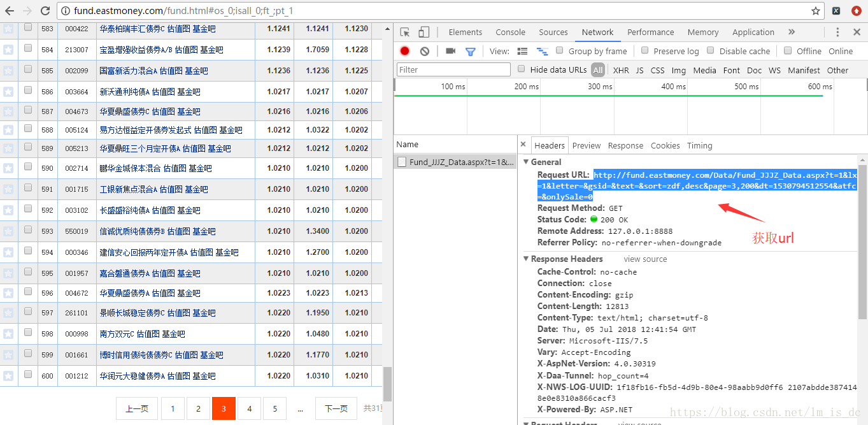Expand more DevTools tabs chevron
Viewport: 868px width, 425px height.
[x=792, y=32]
